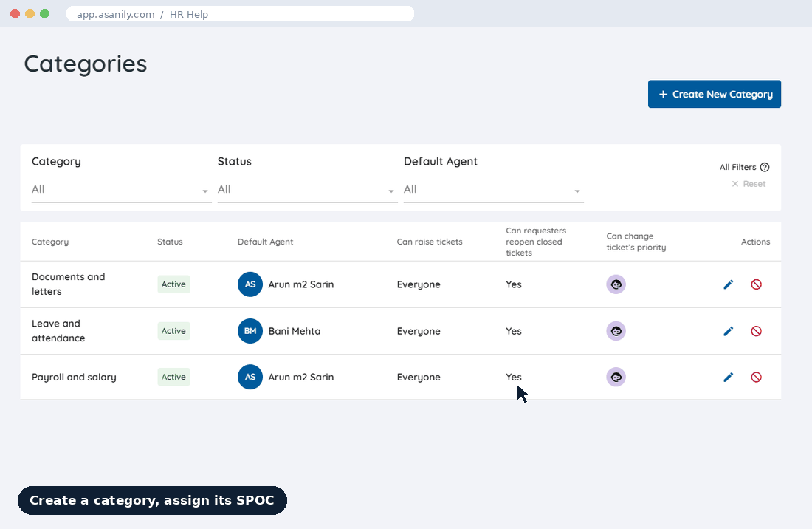
Task: Click Arun m2 Sarin in Documents row
Action: click(301, 284)
